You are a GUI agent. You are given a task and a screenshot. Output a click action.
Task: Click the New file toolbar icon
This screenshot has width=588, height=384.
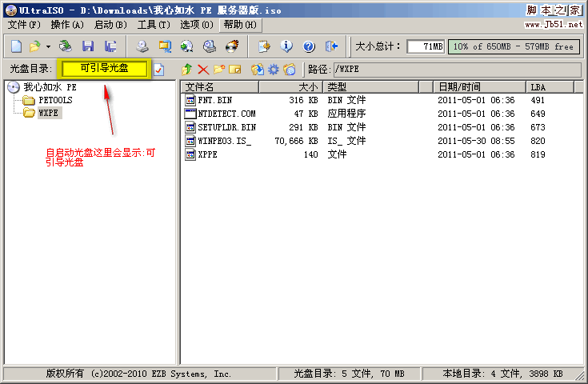click(x=16, y=46)
